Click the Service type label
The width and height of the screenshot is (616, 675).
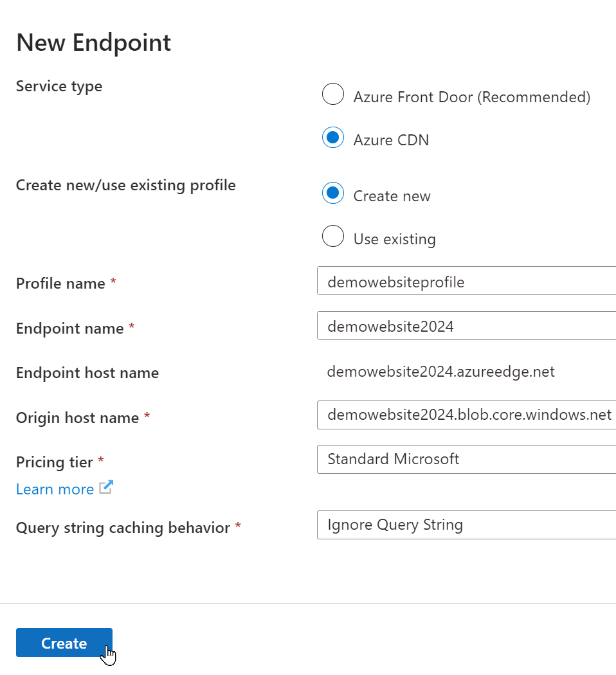(x=59, y=86)
